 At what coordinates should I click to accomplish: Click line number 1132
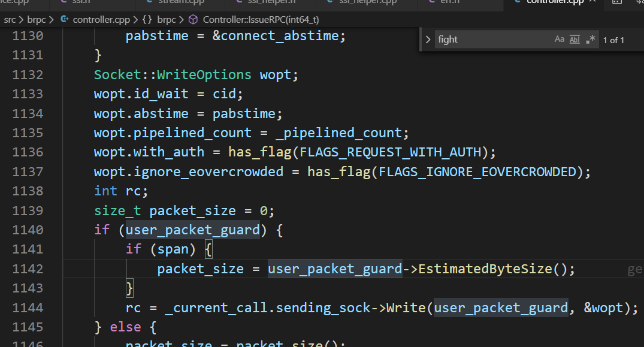(x=28, y=75)
